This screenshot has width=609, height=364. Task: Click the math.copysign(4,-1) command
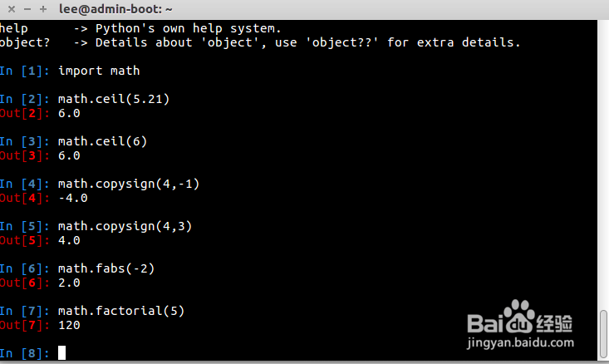click(129, 184)
